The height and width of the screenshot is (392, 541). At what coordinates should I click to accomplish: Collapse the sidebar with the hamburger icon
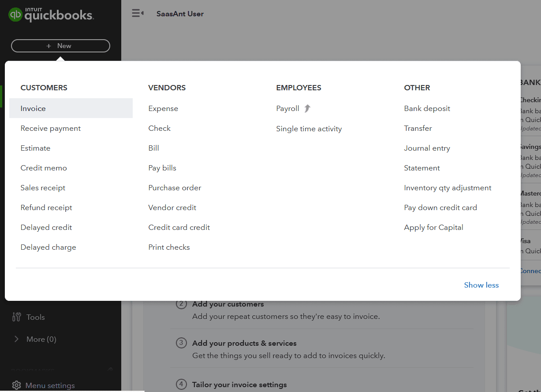coord(138,14)
